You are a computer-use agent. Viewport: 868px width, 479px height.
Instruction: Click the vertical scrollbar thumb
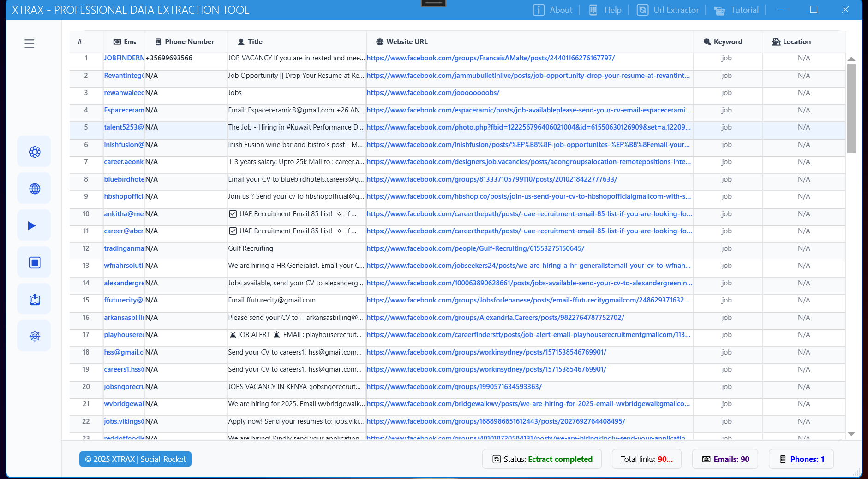(851, 108)
